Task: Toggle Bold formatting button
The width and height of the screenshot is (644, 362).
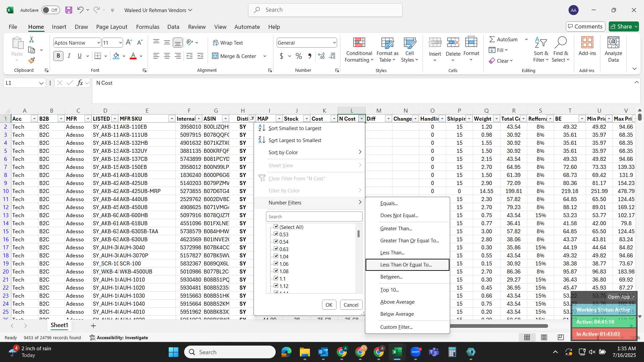Action: click(x=58, y=56)
